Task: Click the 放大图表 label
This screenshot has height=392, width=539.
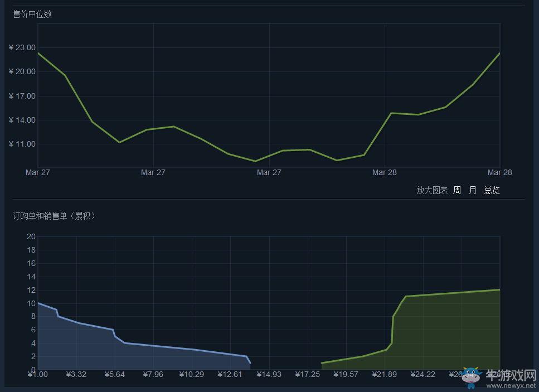Action: coord(432,190)
